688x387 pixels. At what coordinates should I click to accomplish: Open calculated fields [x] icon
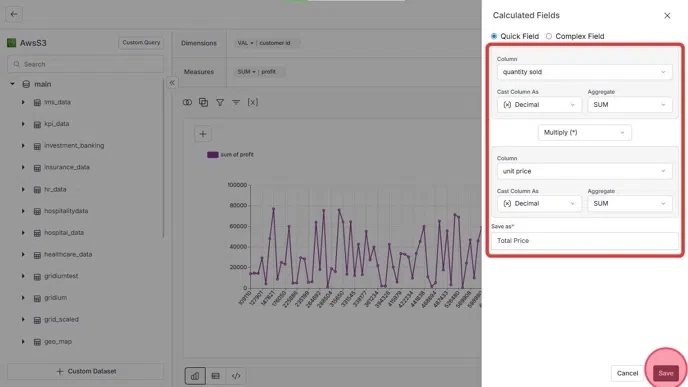tap(253, 102)
